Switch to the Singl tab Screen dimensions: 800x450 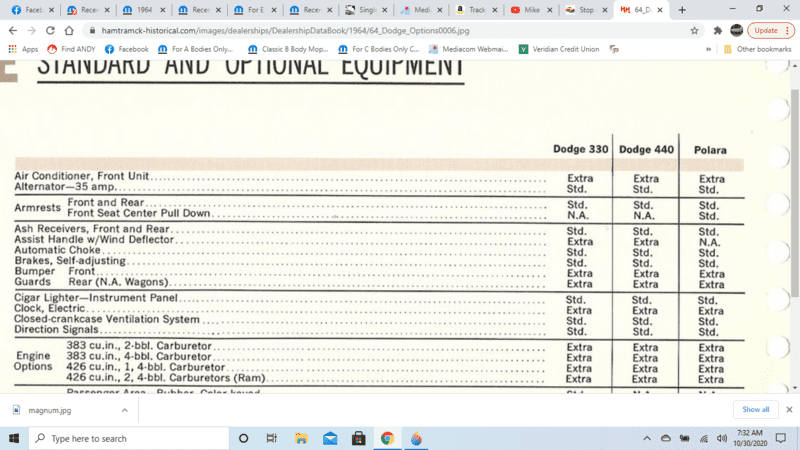point(366,10)
